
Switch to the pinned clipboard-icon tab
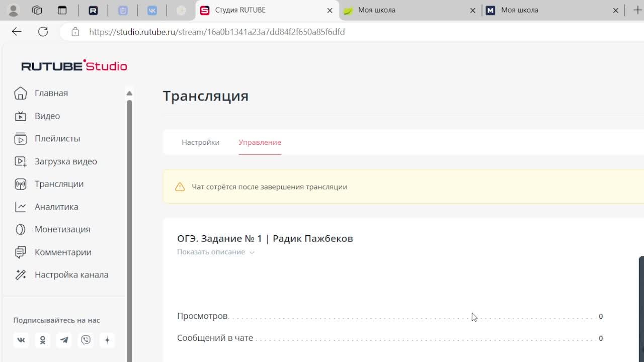(123, 10)
